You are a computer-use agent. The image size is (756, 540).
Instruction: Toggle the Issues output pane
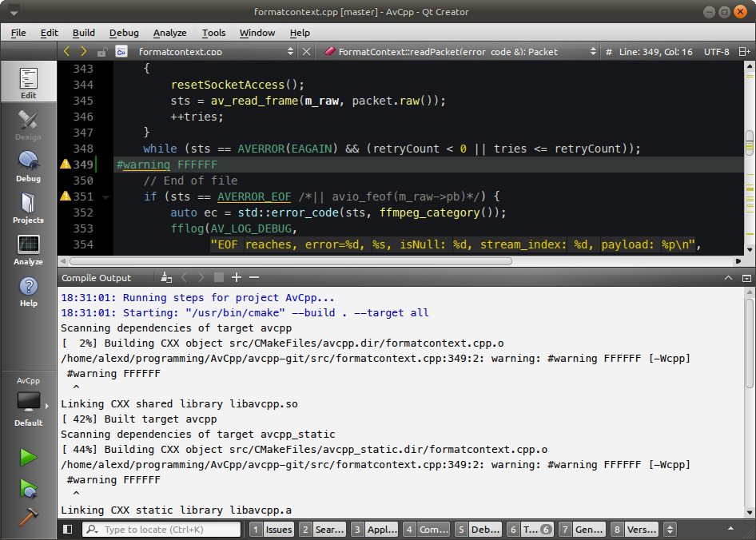[x=272, y=530]
